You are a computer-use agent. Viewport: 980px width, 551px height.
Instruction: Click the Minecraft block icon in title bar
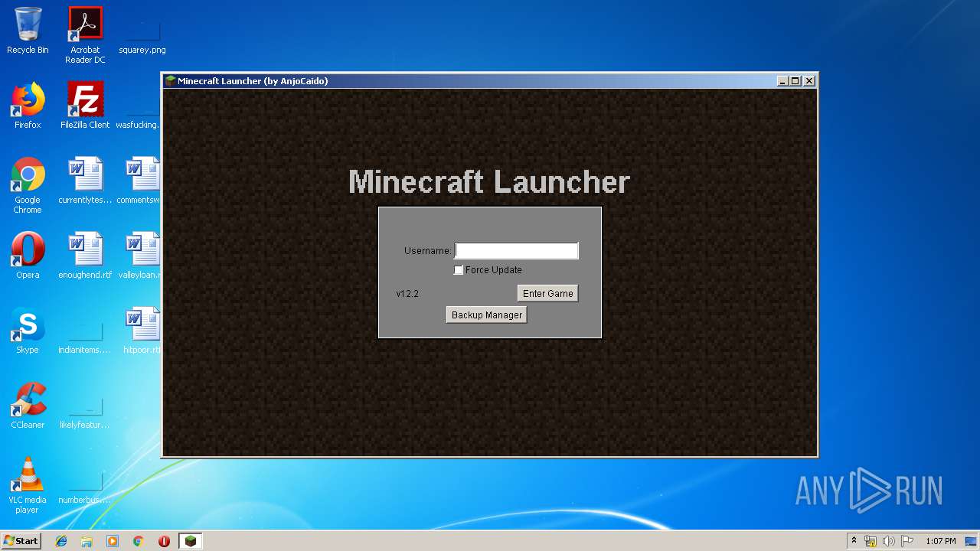click(170, 81)
